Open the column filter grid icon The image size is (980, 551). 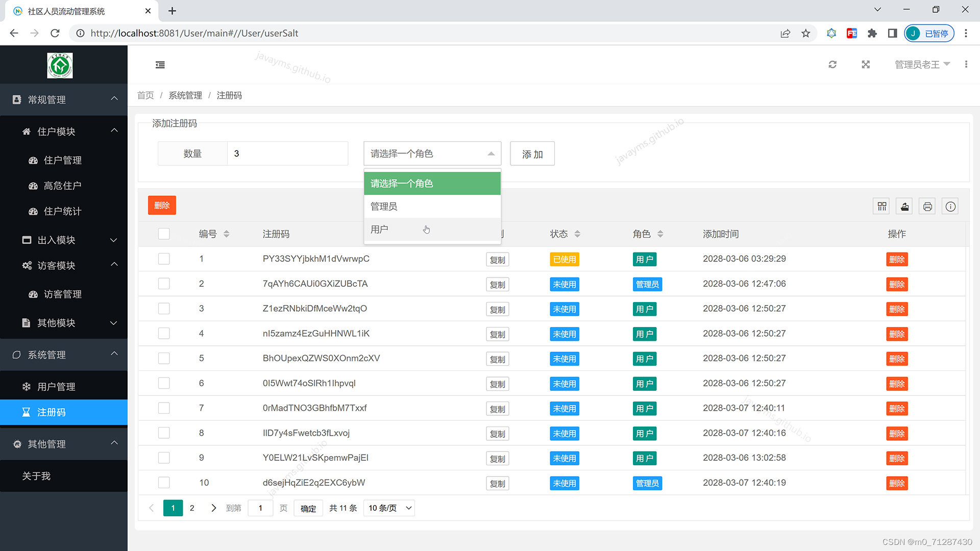tap(881, 206)
